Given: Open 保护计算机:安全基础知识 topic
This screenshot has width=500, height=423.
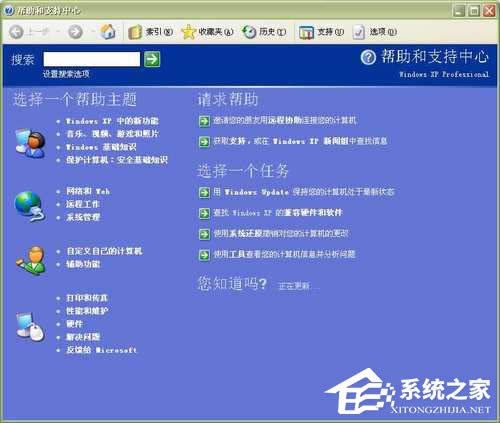Looking at the screenshot, I should (x=117, y=160).
